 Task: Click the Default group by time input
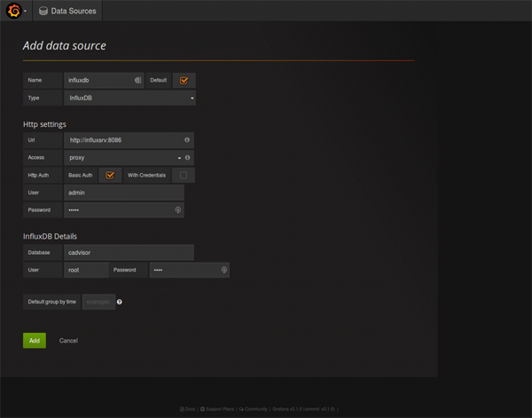pyautogui.click(x=98, y=302)
